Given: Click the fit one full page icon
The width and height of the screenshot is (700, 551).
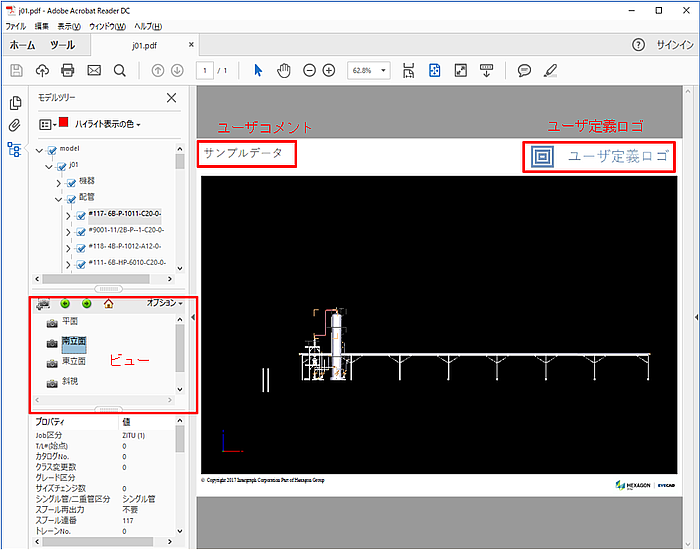Looking at the screenshot, I should tap(434, 71).
